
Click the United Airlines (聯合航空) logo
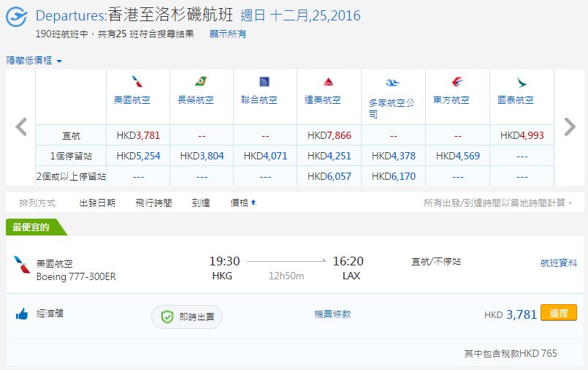pyautogui.click(x=264, y=81)
